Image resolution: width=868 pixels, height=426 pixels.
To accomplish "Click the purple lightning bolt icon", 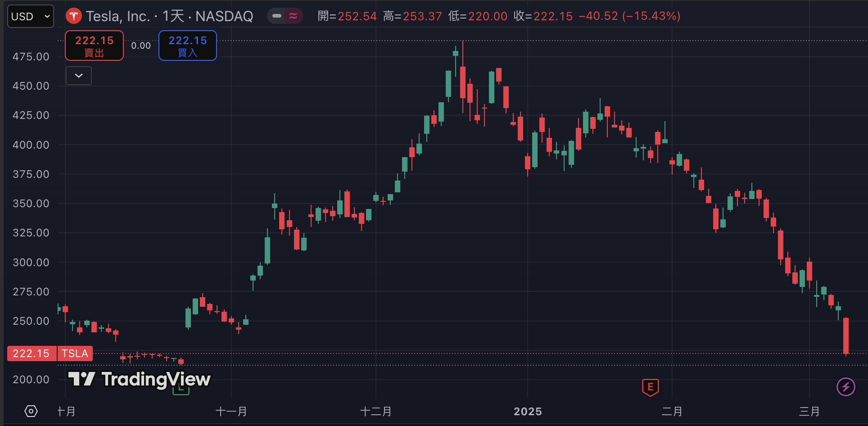I will coord(845,387).
